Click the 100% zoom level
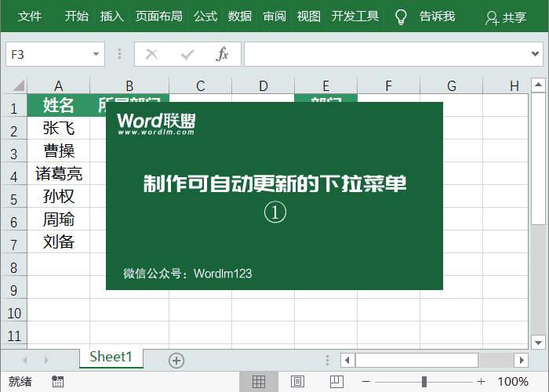The height and width of the screenshot is (392, 549). point(513,382)
